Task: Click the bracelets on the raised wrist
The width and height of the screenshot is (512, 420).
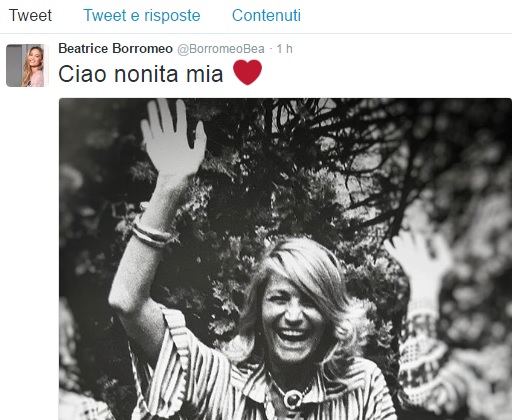Action: 152,232
